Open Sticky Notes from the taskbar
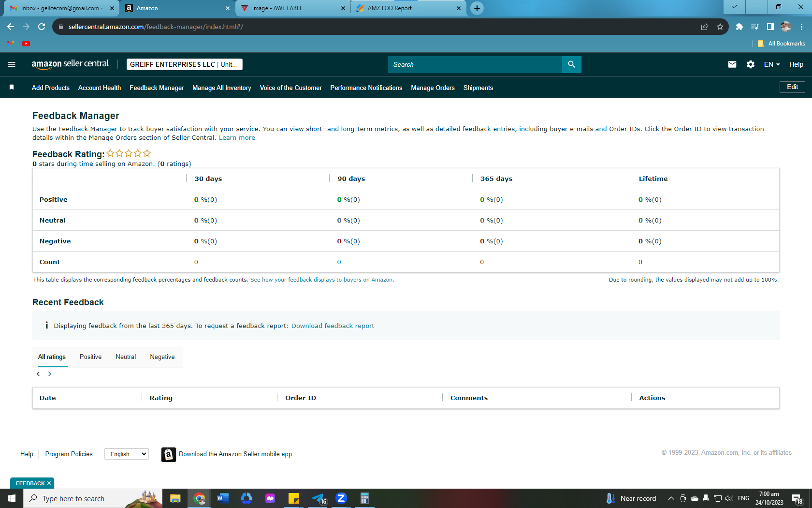This screenshot has width=812, height=508. point(294,498)
